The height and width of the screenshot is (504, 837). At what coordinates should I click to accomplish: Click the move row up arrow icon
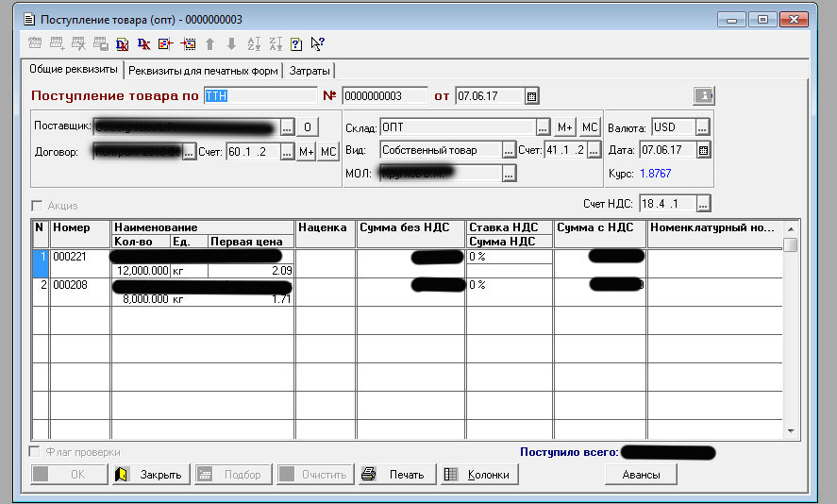(209, 43)
